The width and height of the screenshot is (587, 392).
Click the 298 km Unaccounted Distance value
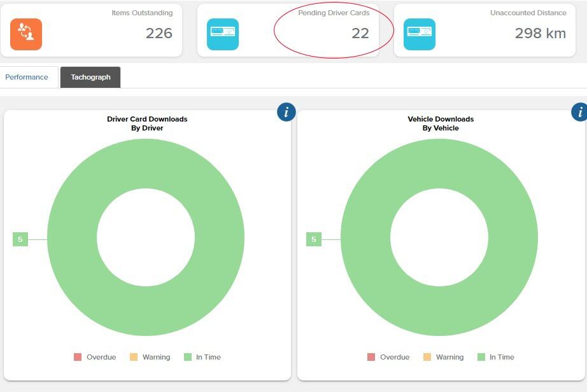[540, 33]
